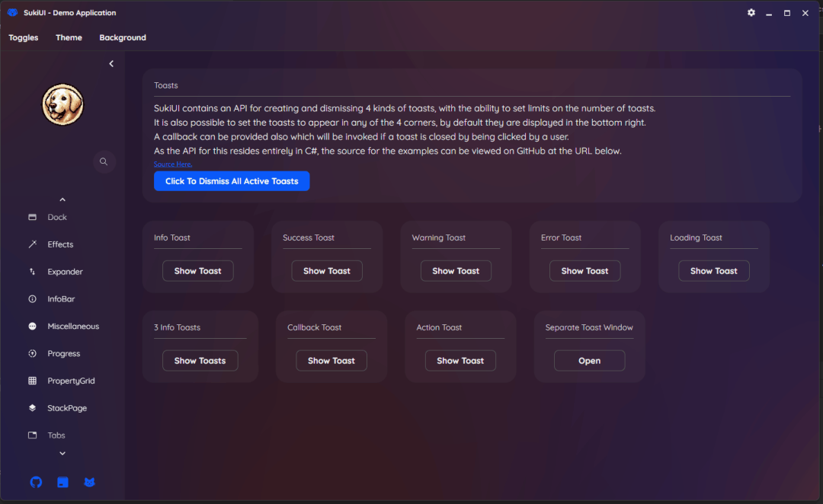Open the GitHub icon link
The image size is (823, 504).
[x=36, y=482]
